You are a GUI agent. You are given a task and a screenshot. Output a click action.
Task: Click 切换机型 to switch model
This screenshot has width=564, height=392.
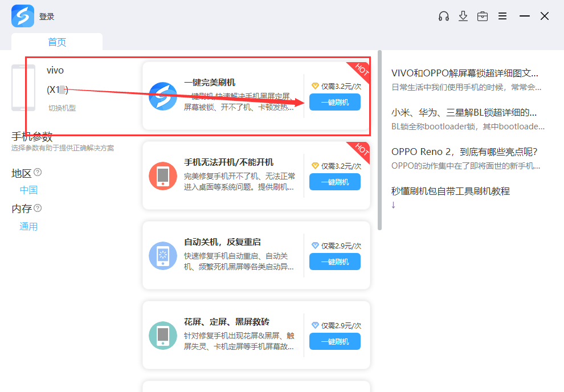62,108
